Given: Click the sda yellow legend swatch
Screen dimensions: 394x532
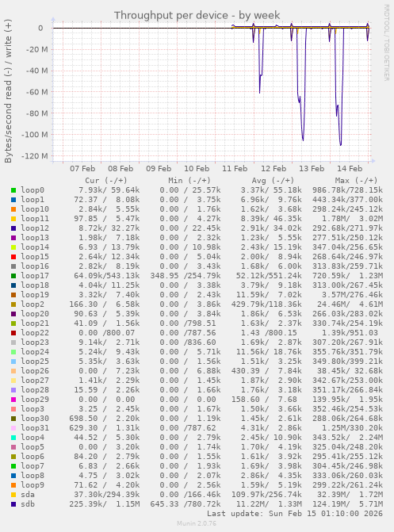Looking at the screenshot, I should point(13,495).
